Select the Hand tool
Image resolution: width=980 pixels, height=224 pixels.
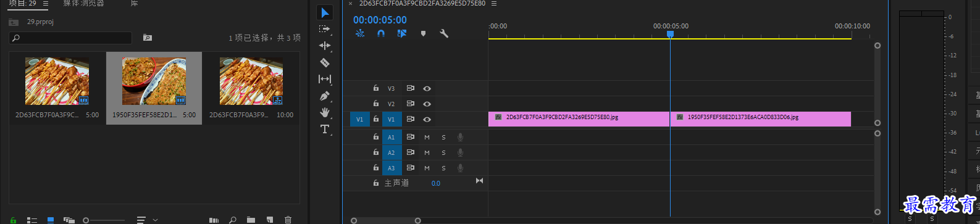click(x=325, y=112)
